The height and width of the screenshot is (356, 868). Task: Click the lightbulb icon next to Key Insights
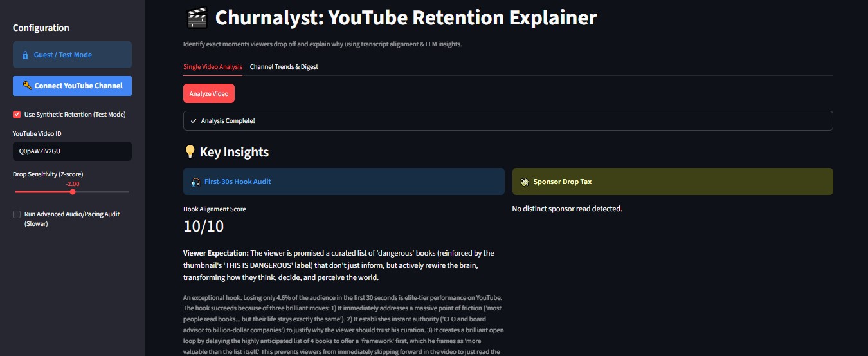[x=190, y=152]
